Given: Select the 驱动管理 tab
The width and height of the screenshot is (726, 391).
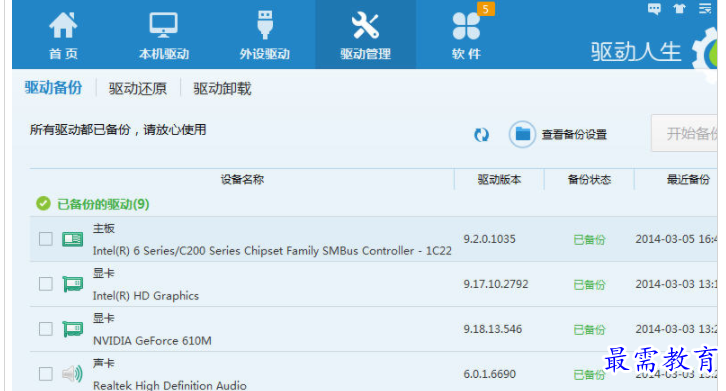Looking at the screenshot, I should (x=365, y=35).
